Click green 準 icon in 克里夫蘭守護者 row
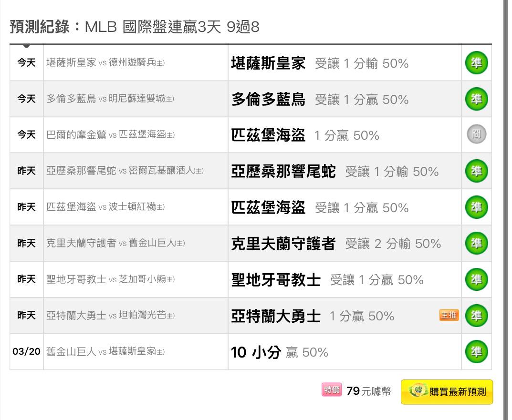This screenshot has height=420, width=512. [476, 243]
